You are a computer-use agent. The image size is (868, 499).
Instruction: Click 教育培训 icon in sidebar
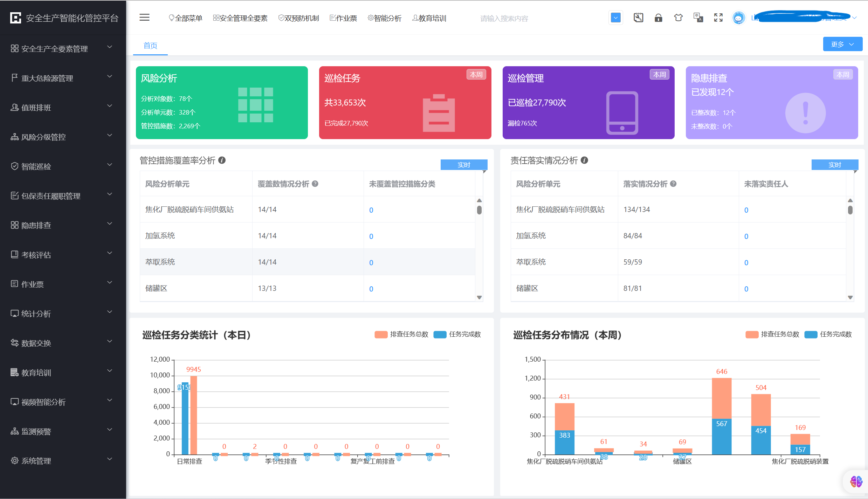click(x=14, y=372)
